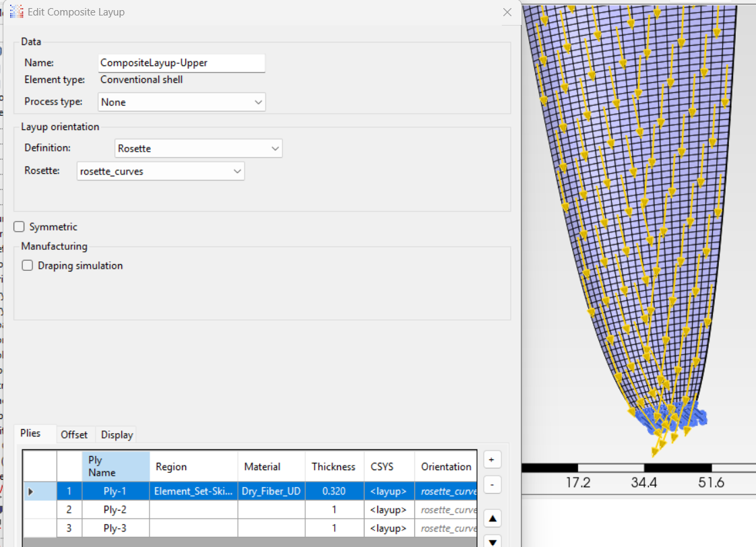The height and width of the screenshot is (547, 756).
Task: Click the 51.6 scale label in viewport
Action: point(711,482)
